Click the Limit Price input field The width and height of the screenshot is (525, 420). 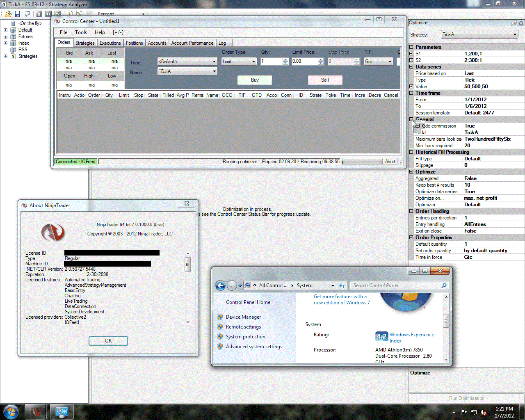click(x=305, y=62)
